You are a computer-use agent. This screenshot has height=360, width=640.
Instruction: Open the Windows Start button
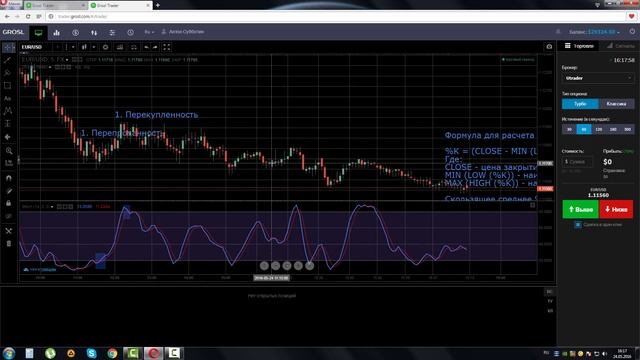(9, 353)
